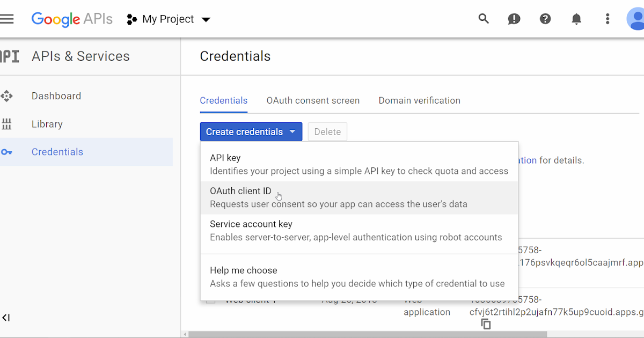Screen dimensions: 644x338
Task: Switch to the Domain verification tab
Action: coord(419,100)
